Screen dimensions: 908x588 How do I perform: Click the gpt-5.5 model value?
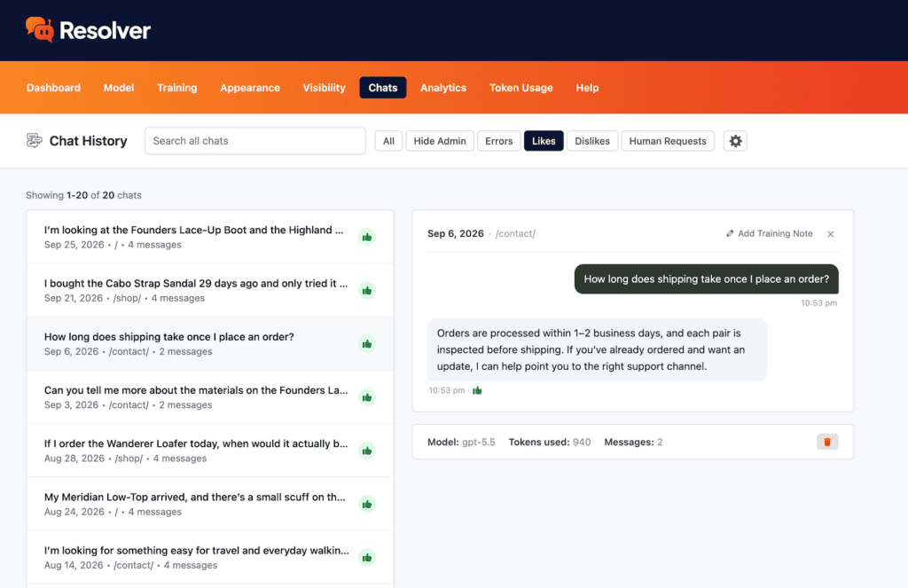click(x=478, y=442)
